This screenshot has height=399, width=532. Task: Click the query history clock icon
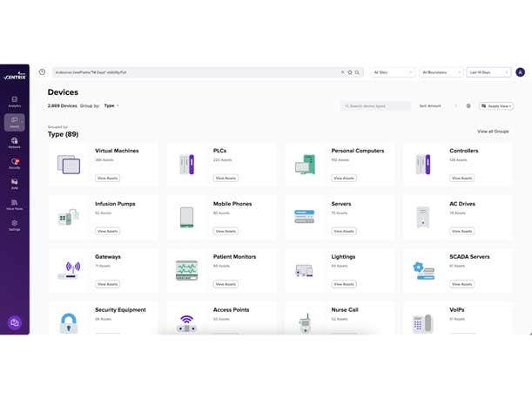coord(42,72)
